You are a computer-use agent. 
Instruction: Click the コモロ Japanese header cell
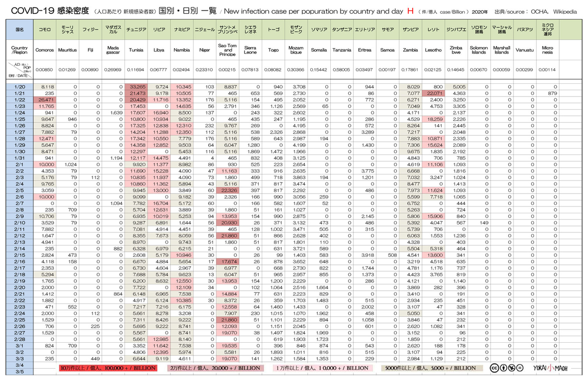tap(46, 29)
